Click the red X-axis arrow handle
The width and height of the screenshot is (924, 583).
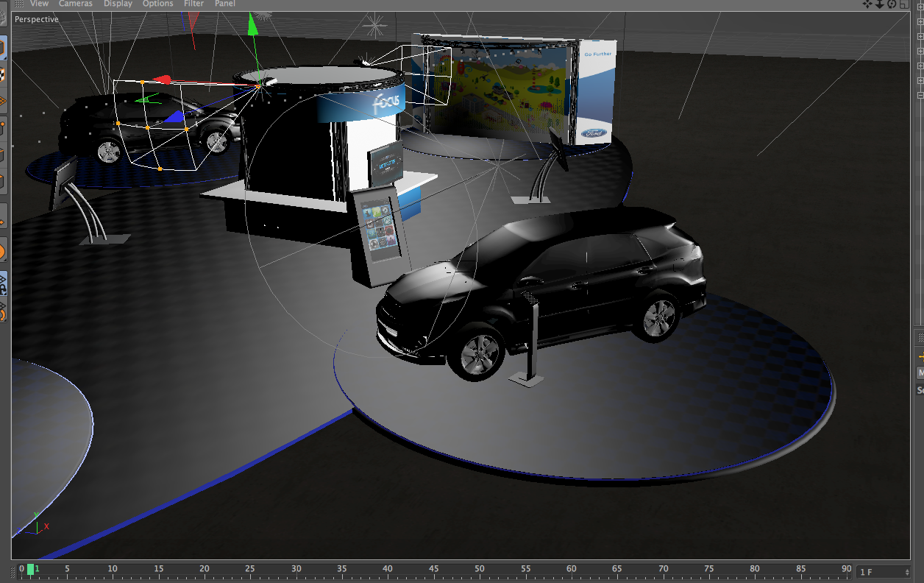pyautogui.click(x=164, y=79)
